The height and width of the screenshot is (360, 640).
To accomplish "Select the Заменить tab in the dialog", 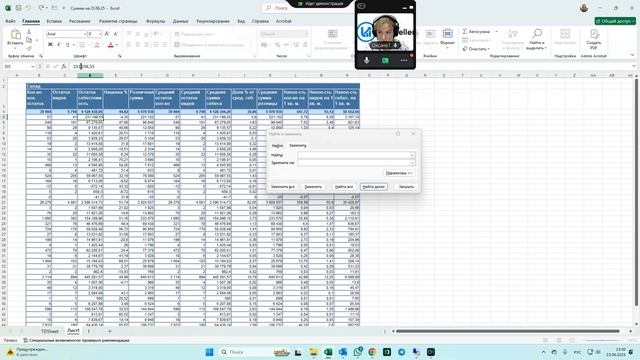I will [298, 146].
